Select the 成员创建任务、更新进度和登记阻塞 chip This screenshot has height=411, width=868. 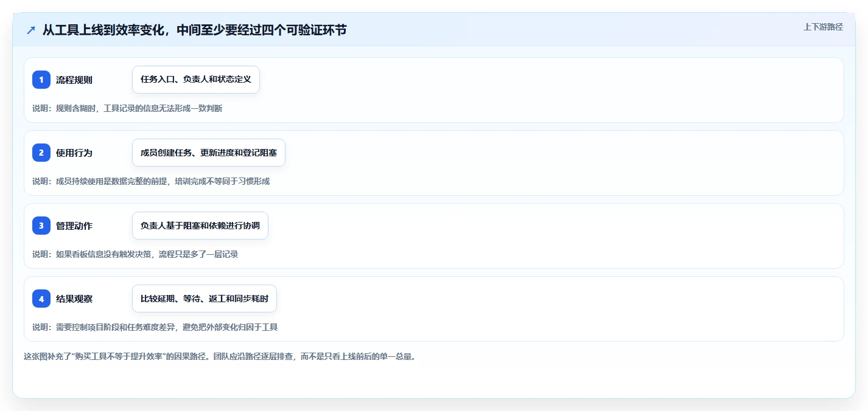click(x=209, y=153)
